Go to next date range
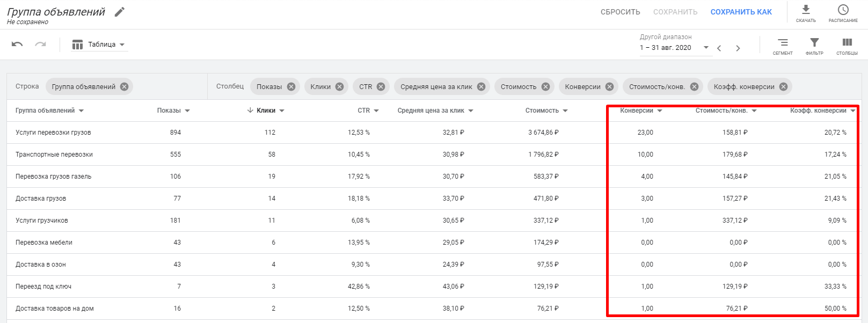868x323 pixels. [738, 48]
